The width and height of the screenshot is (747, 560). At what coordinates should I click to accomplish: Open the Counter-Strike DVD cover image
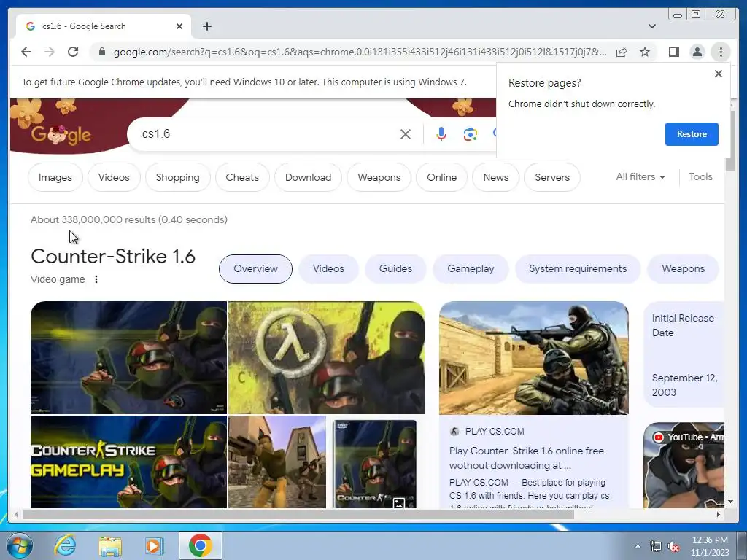tap(374, 463)
